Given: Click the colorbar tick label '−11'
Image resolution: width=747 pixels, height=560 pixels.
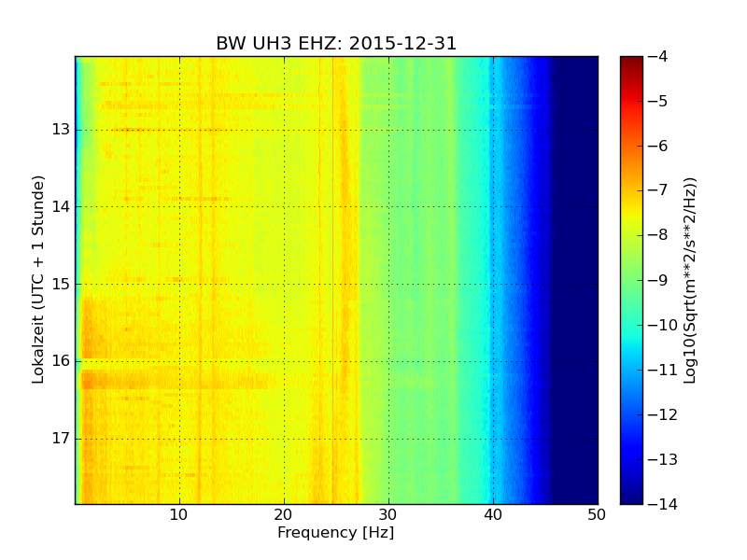Looking at the screenshot, I should coord(663,370).
